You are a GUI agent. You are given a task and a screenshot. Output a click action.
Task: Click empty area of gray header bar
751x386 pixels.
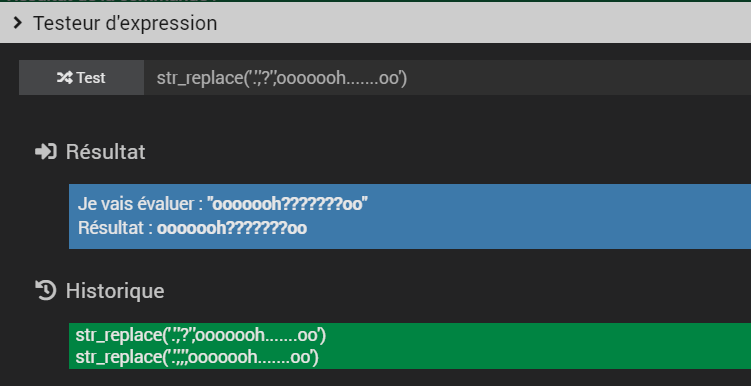pyautogui.click(x=479, y=23)
